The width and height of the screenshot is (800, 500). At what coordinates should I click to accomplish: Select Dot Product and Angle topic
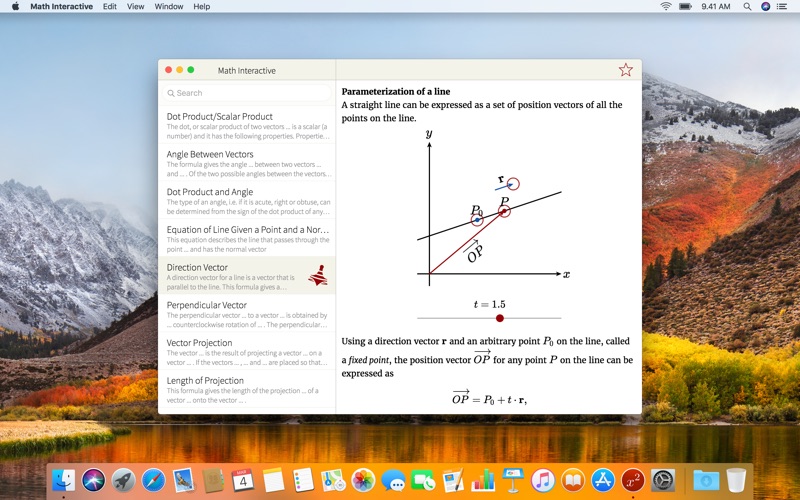pyautogui.click(x=247, y=201)
